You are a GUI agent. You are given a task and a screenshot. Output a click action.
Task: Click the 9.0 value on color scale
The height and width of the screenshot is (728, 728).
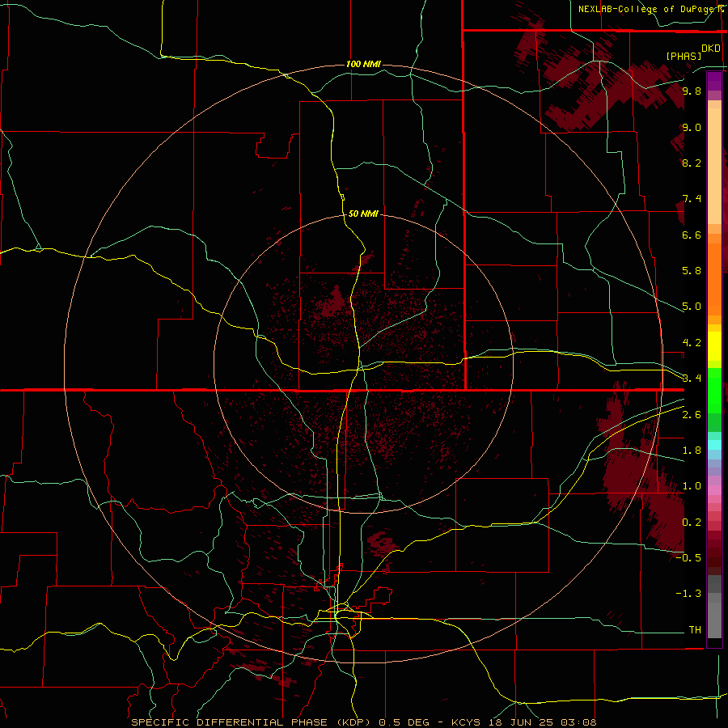pos(692,127)
